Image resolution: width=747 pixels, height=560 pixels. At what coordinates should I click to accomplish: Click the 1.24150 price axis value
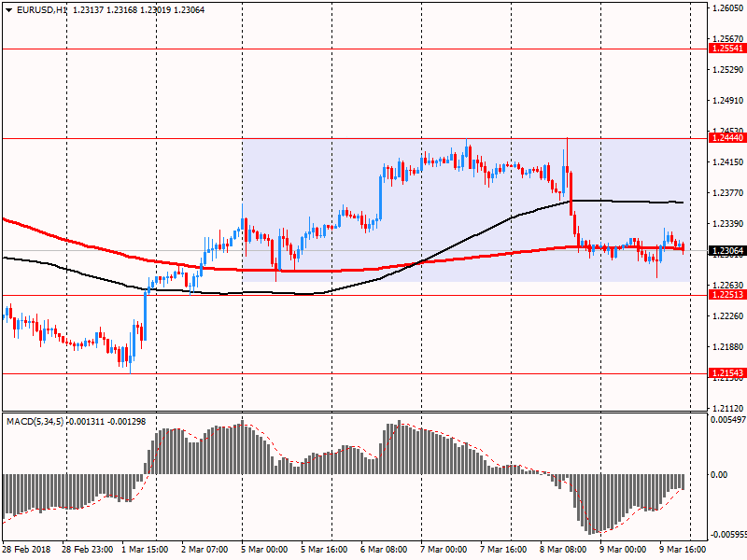tap(727, 162)
